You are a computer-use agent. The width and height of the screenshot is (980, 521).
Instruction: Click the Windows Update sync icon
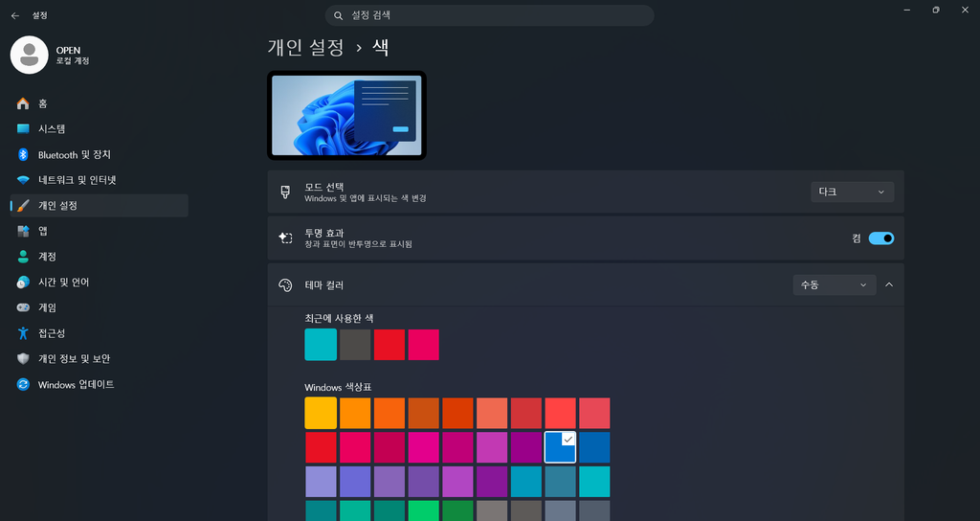(x=23, y=385)
